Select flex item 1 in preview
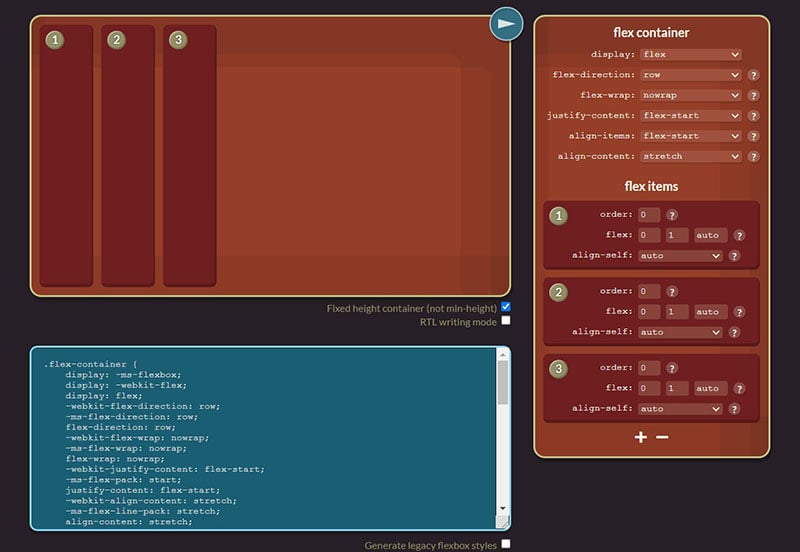This screenshot has width=800, height=552. [x=66, y=156]
